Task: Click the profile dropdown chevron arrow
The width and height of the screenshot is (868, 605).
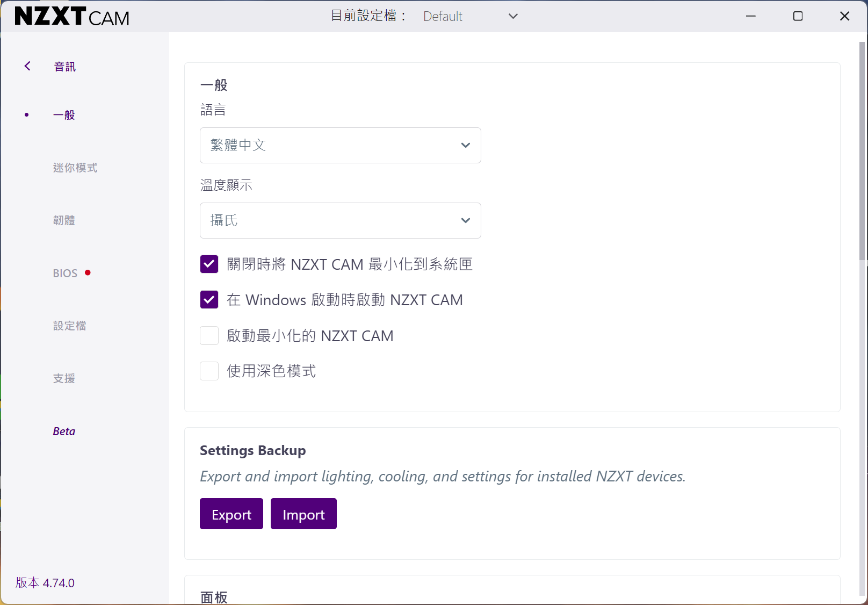Action: 513,16
